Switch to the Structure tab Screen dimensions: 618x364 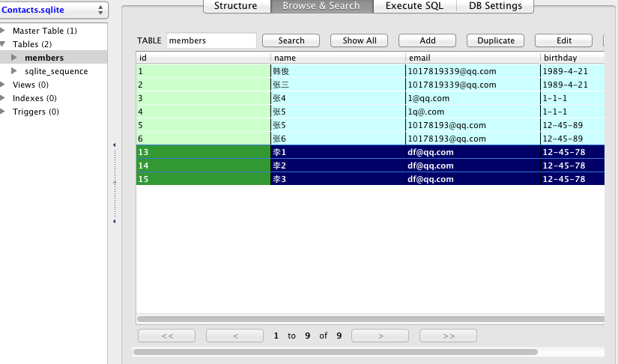pos(236,6)
